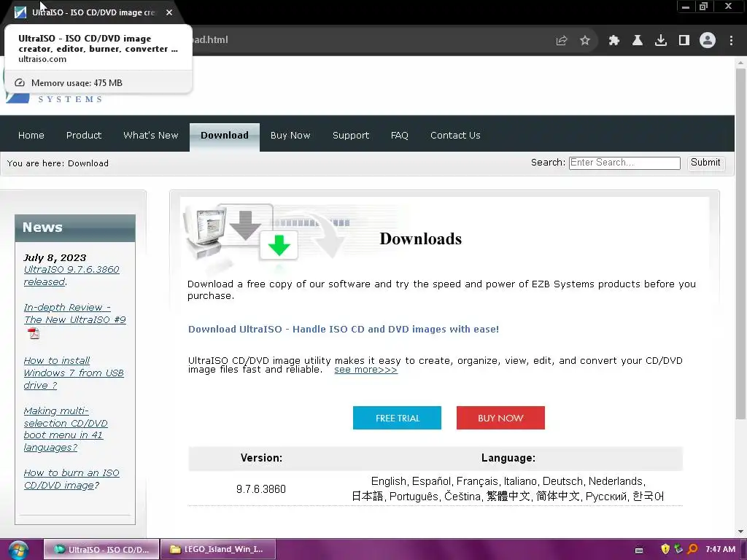
Task: Open the user profile avatar
Action: [708, 40]
